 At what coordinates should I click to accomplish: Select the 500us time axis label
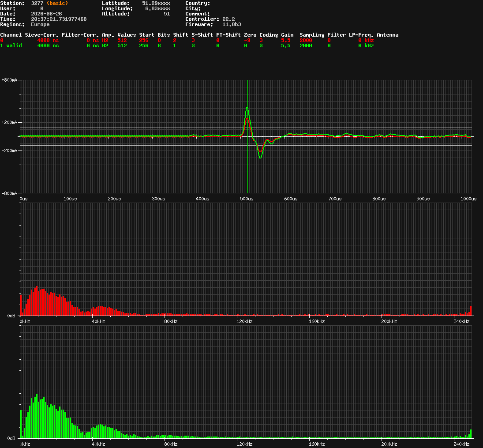pyautogui.click(x=247, y=199)
